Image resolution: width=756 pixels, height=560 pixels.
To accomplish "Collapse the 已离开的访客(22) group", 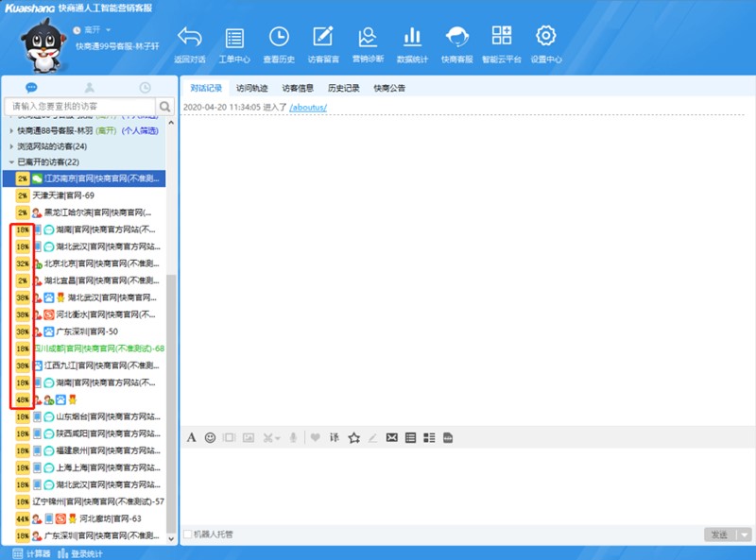I will coord(47,162).
